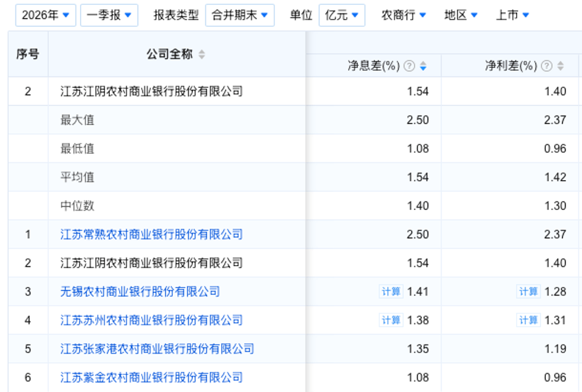Open the 合并期末 report type dropdown
This screenshot has height=392, width=582.
(240, 15)
